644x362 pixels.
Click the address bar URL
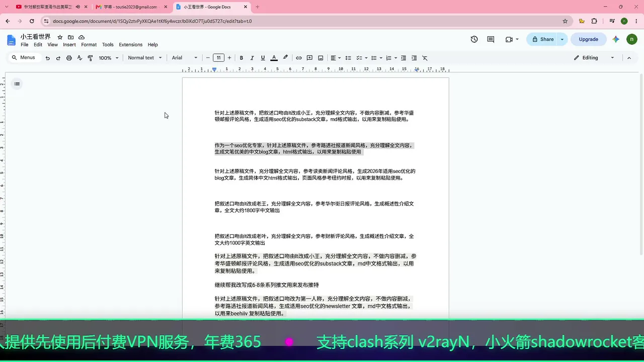click(152, 21)
